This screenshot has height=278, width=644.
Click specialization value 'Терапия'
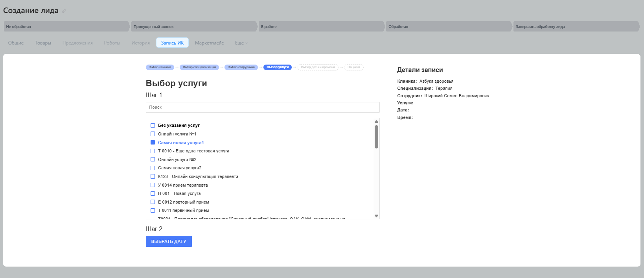[x=444, y=88]
